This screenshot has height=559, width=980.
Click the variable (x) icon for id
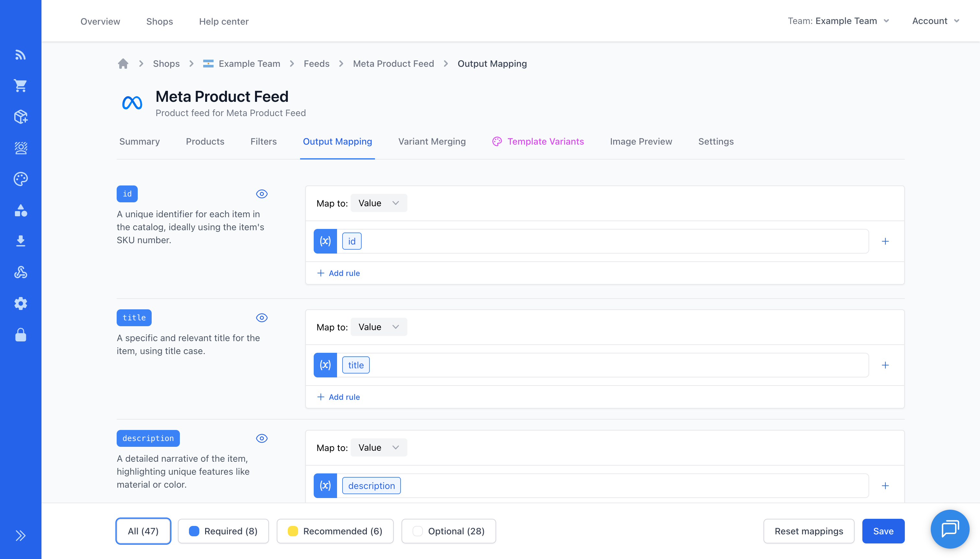[325, 241]
